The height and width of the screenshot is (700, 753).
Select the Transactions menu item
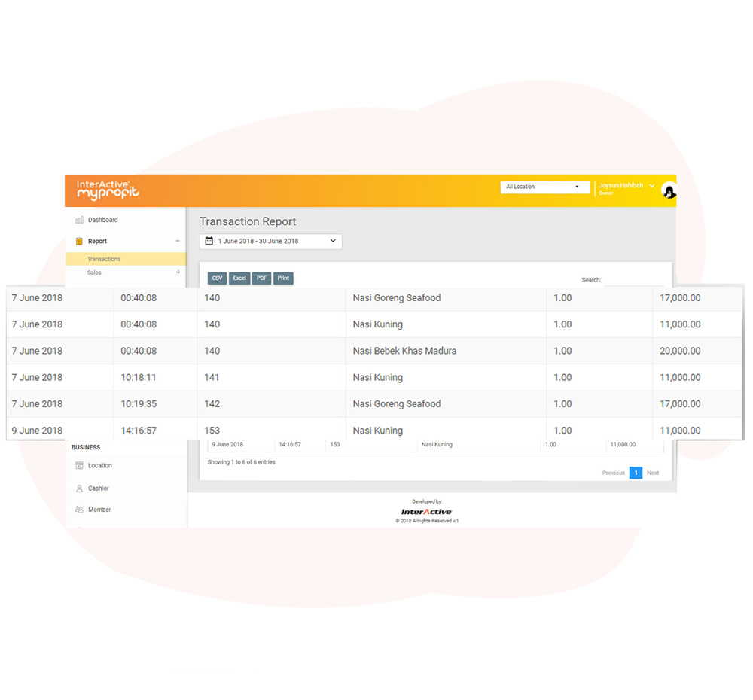coord(103,258)
